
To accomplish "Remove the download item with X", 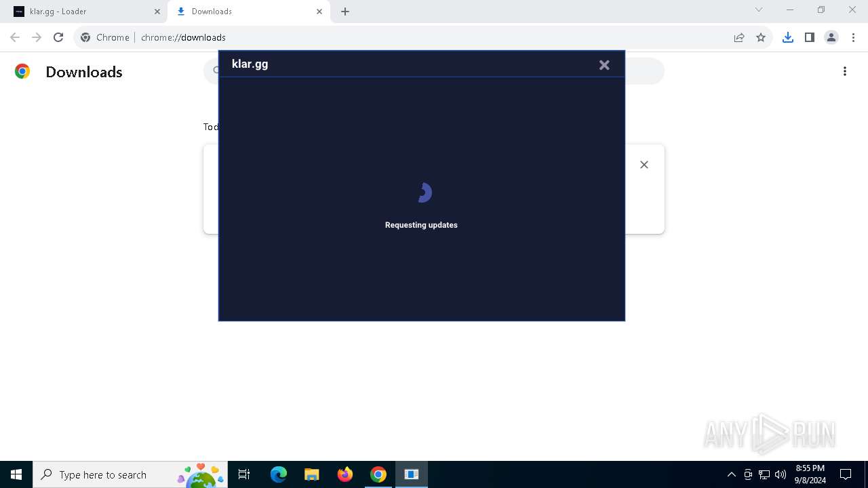I will point(644,165).
